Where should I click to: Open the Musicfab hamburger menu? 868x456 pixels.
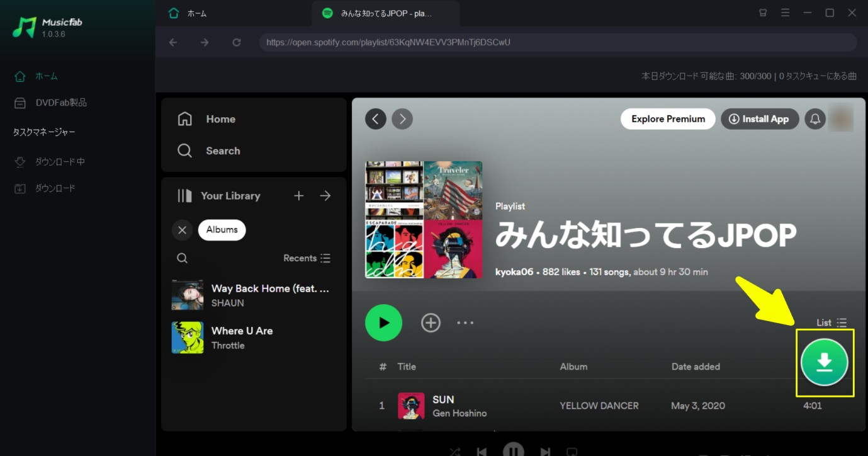pyautogui.click(x=785, y=13)
